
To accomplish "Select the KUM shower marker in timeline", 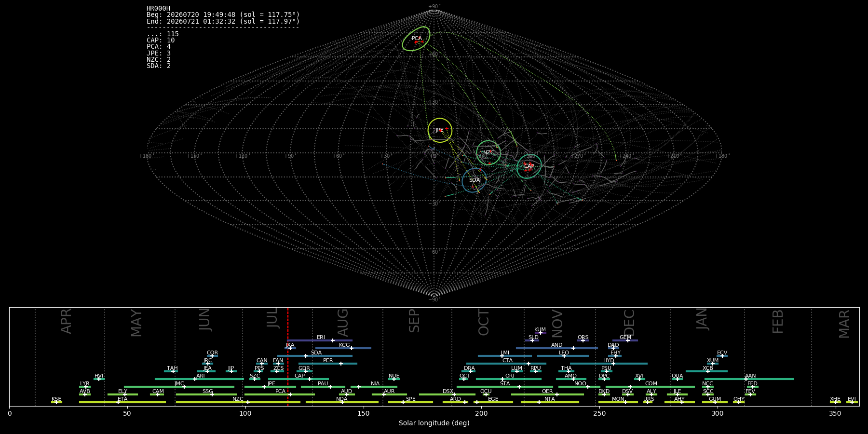I will coord(540,333).
